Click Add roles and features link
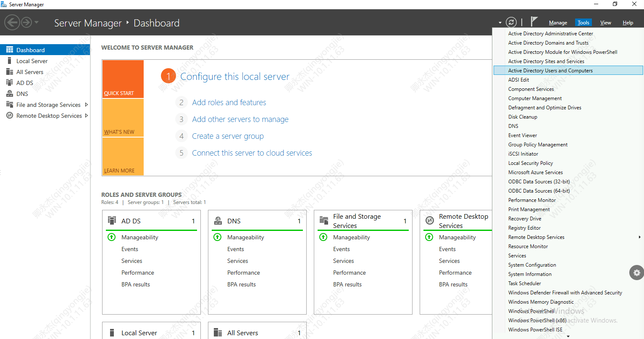644x339 pixels. point(229,102)
